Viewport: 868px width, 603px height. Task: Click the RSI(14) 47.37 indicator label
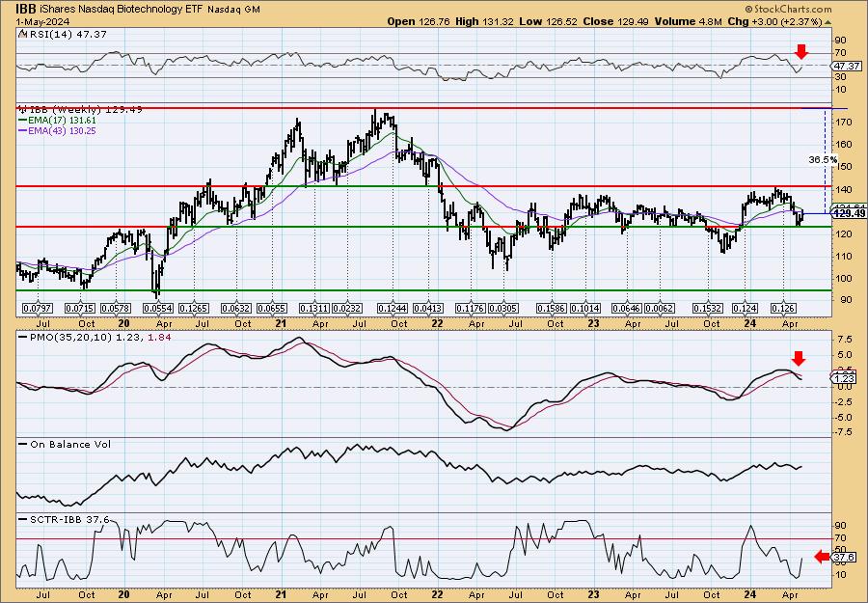(x=63, y=35)
